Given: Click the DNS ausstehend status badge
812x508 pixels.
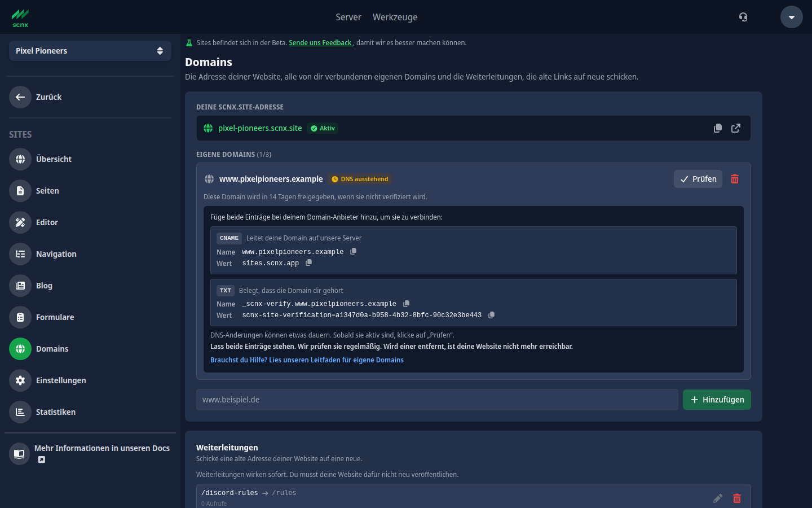Looking at the screenshot, I should (x=360, y=179).
